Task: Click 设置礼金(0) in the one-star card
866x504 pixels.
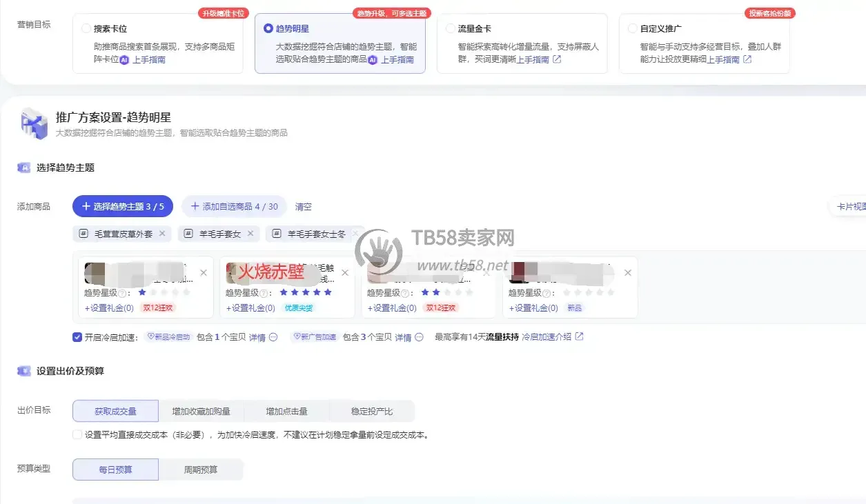Action: (x=109, y=308)
